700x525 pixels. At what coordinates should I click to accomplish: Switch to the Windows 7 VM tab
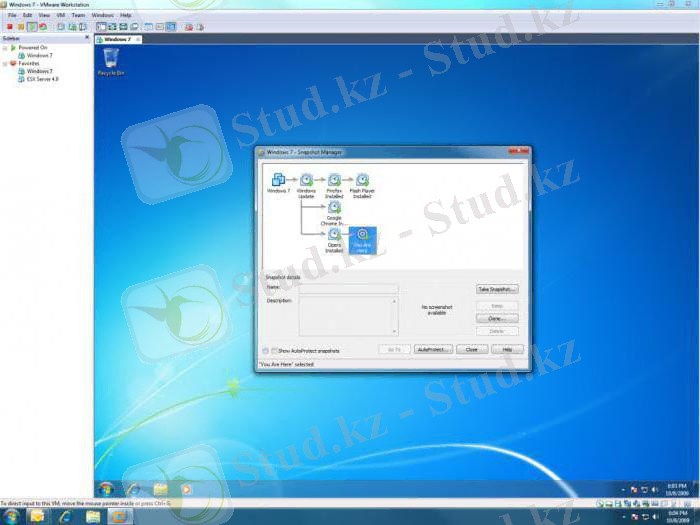click(x=116, y=39)
